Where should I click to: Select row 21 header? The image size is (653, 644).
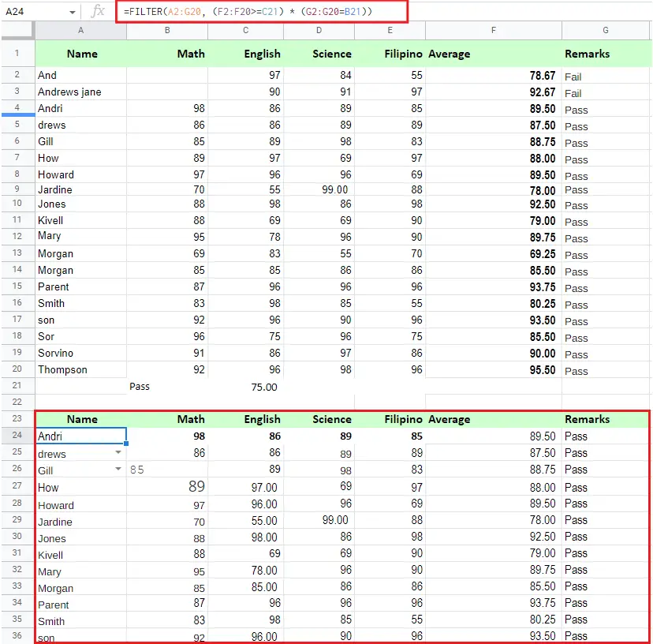tap(17, 386)
